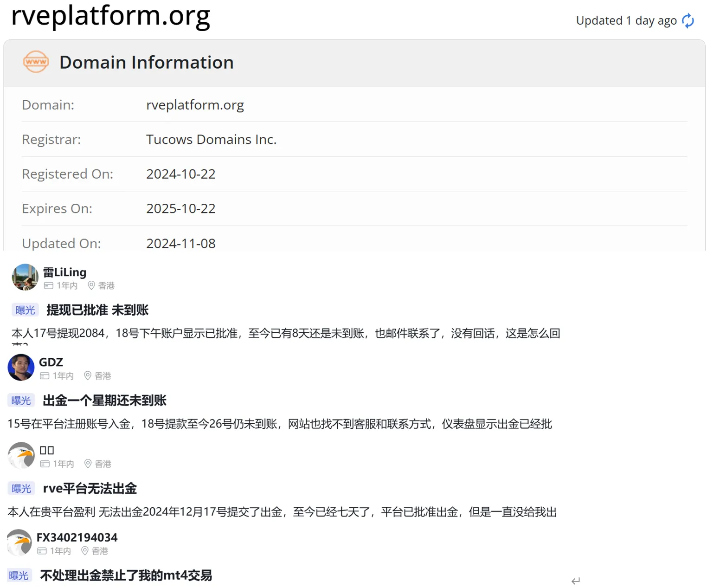Click the registrar value Tucows Domains Inc.
Image resolution: width=707 pixels, height=588 pixels.
coord(211,139)
